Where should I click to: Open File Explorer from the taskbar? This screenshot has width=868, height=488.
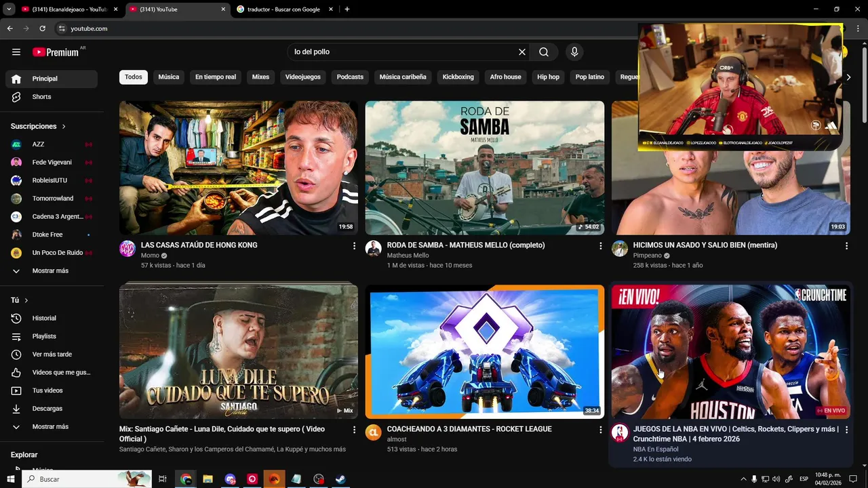[x=208, y=479]
